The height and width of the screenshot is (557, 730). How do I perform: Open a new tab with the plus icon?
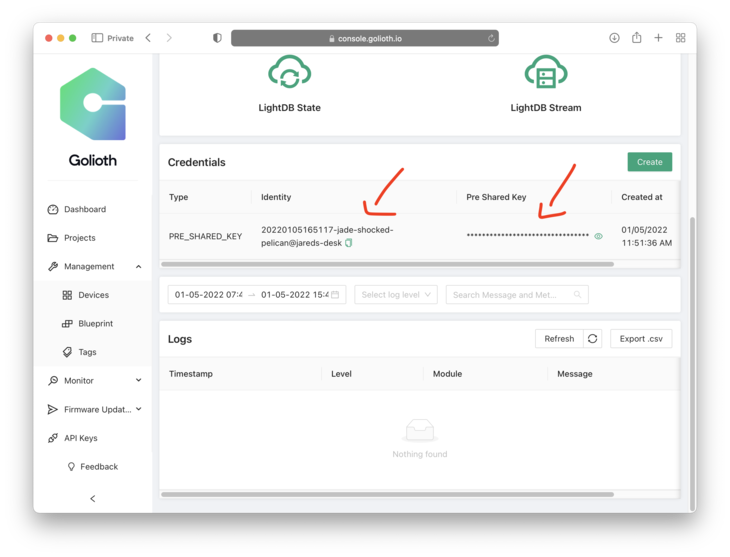point(658,38)
